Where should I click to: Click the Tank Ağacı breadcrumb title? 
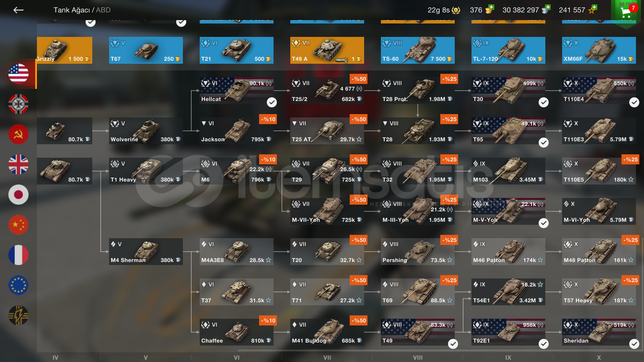pos(72,10)
